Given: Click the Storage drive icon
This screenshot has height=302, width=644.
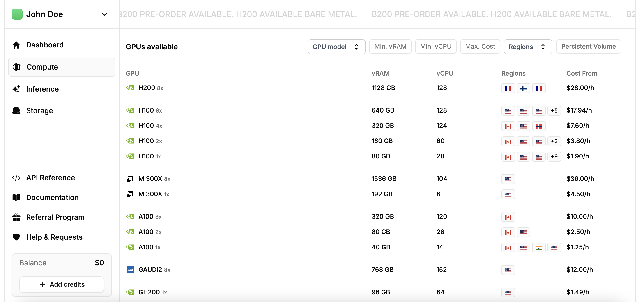Looking at the screenshot, I should point(16,110).
